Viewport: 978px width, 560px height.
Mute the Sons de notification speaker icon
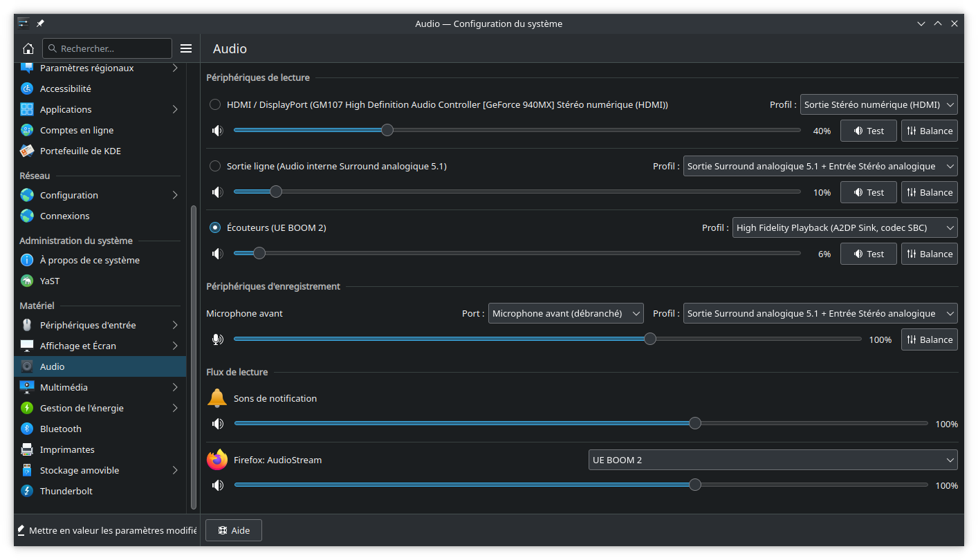(218, 424)
